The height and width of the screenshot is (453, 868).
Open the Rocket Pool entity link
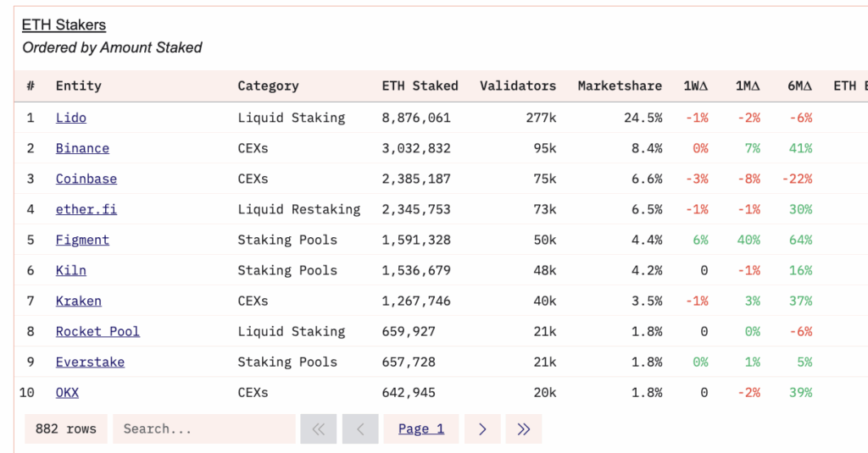[97, 331]
